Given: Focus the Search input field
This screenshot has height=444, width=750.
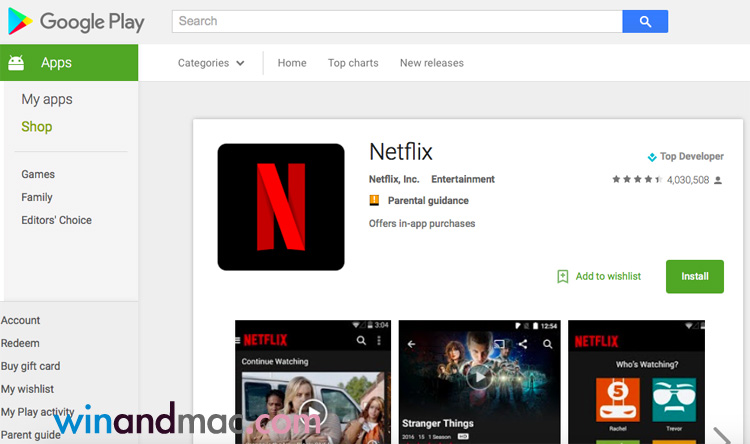Looking at the screenshot, I should click(x=397, y=21).
